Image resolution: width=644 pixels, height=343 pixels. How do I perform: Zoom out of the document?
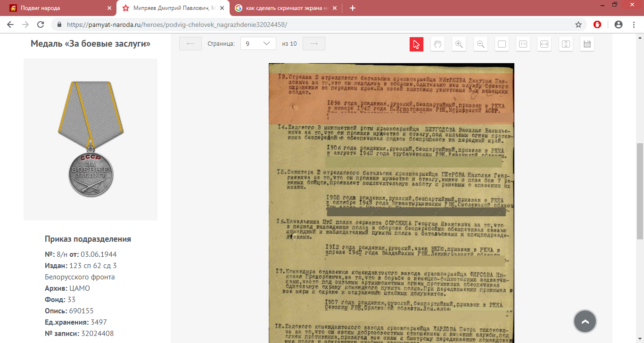[x=480, y=44]
